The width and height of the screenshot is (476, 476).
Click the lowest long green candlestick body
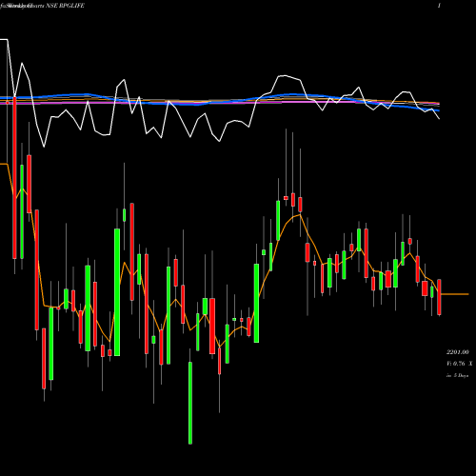[190, 403]
